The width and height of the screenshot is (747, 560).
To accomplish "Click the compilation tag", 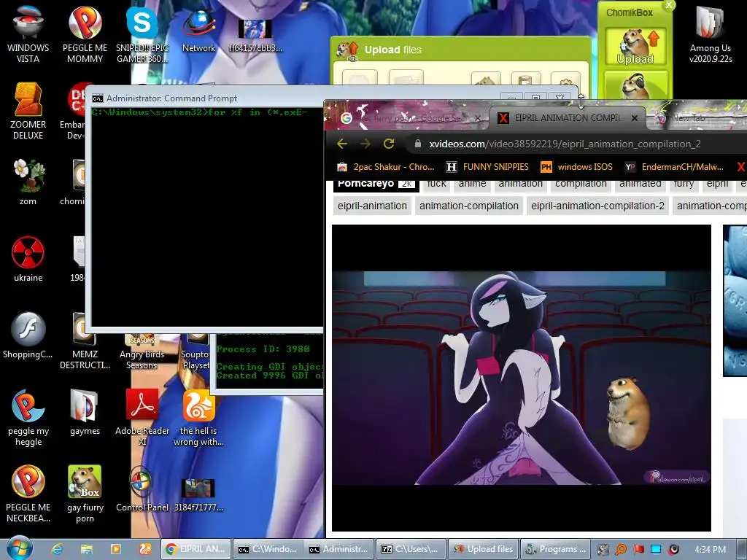I will pos(581,184).
